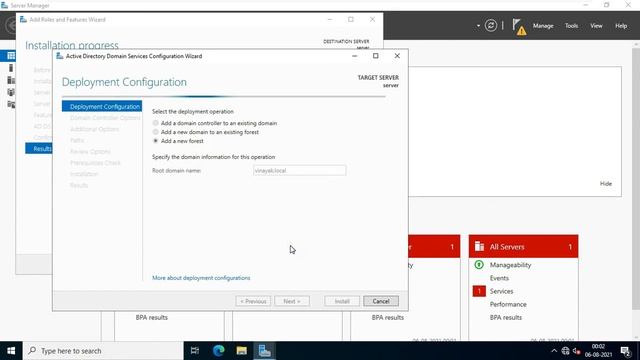Select Review Options step
640x360 pixels.
pyautogui.click(x=90, y=152)
